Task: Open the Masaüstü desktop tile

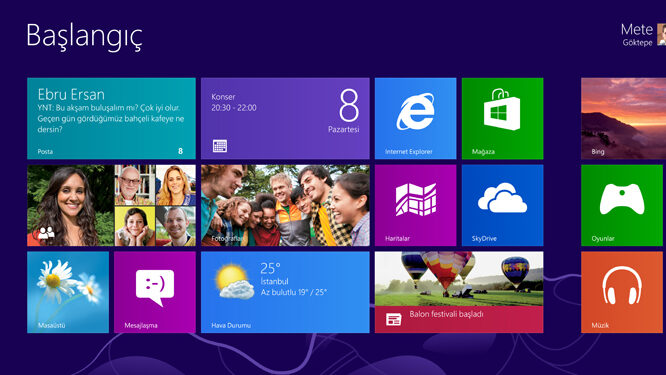Action: coord(68,292)
